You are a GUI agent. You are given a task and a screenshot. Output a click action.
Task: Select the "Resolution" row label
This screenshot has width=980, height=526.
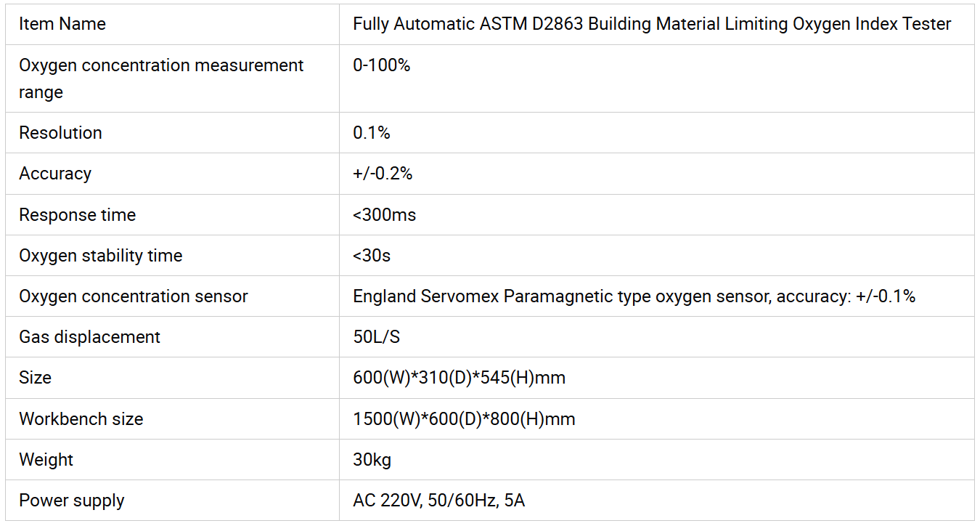click(60, 133)
